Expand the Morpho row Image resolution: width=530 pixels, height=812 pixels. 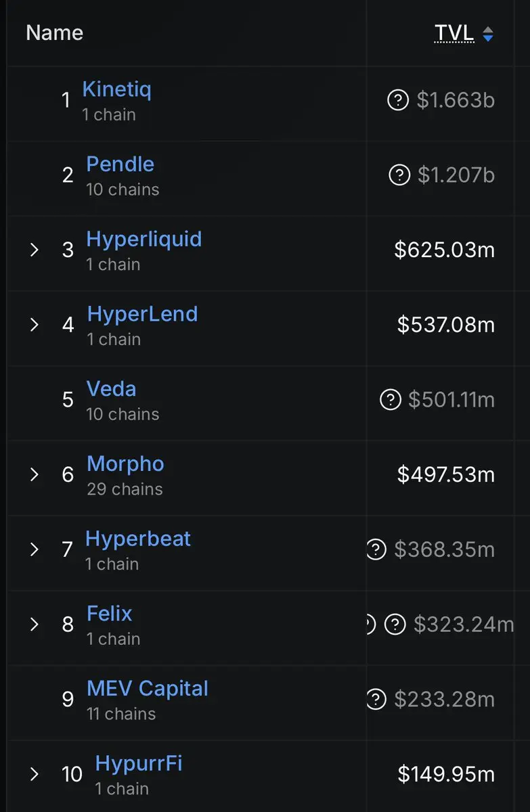click(x=35, y=475)
